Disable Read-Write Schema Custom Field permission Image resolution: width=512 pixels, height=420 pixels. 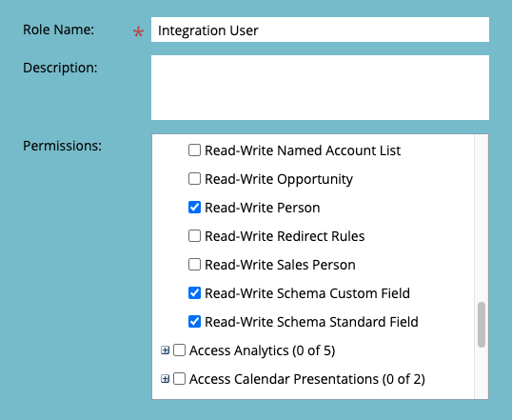pyautogui.click(x=194, y=292)
